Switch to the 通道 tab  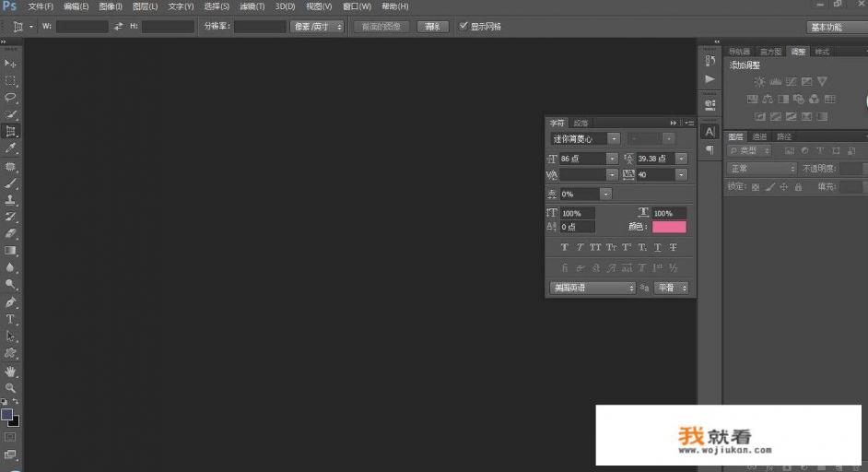[759, 136]
